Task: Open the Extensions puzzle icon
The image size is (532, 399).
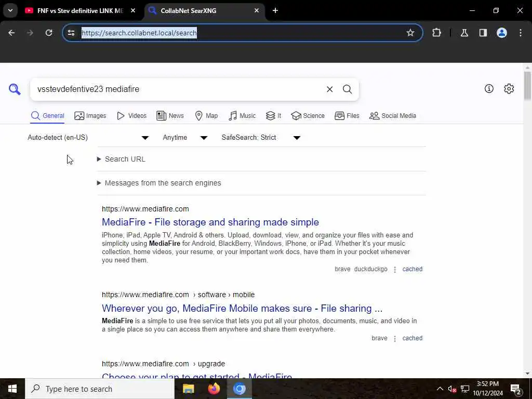Action: pyautogui.click(x=436, y=33)
